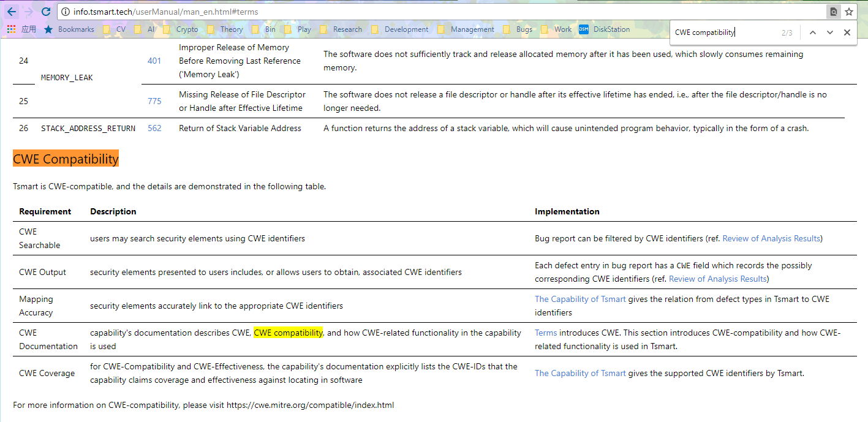Image resolution: width=868 pixels, height=422 pixels.
Task: Click the find-in-page magnifier icon
Action: [x=833, y=12]
